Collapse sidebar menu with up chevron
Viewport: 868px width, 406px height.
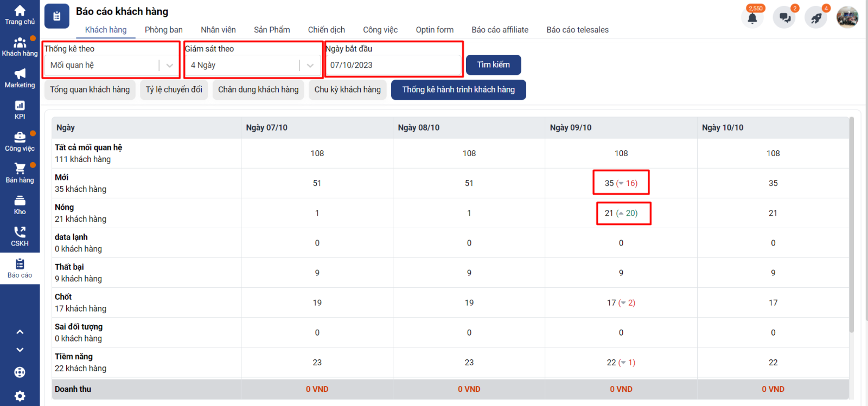click(x=20, y=332)
